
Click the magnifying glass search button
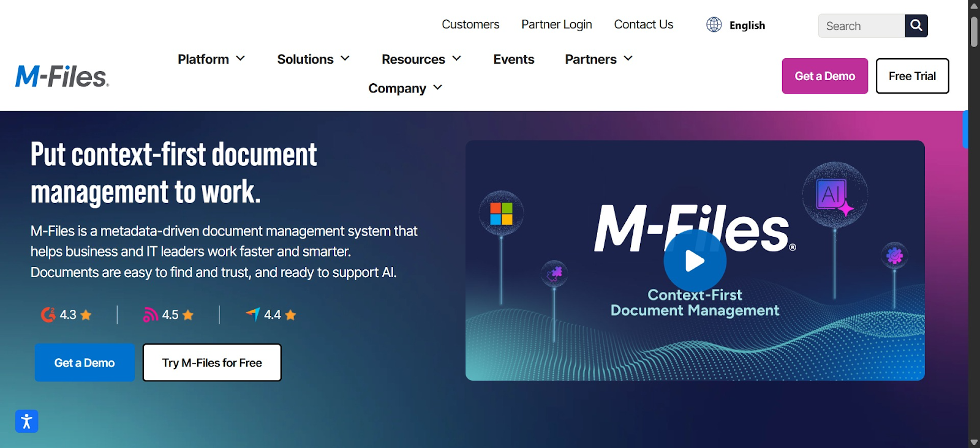pos(916,26)
